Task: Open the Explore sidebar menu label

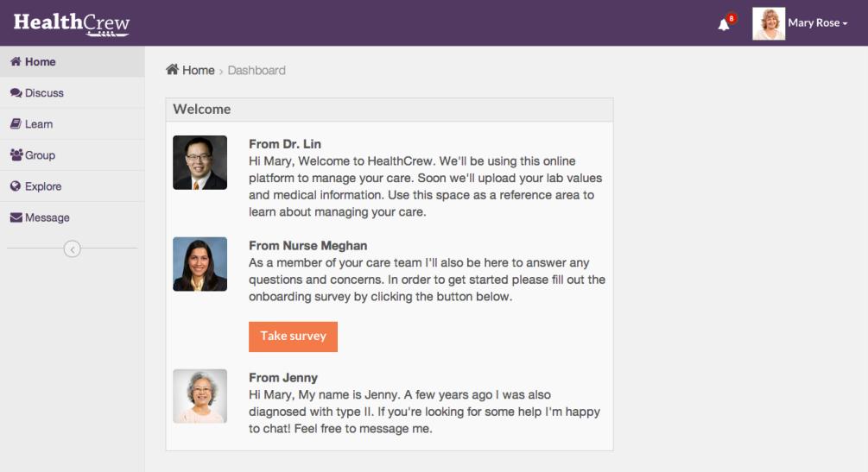Action: tap(43, 186)
